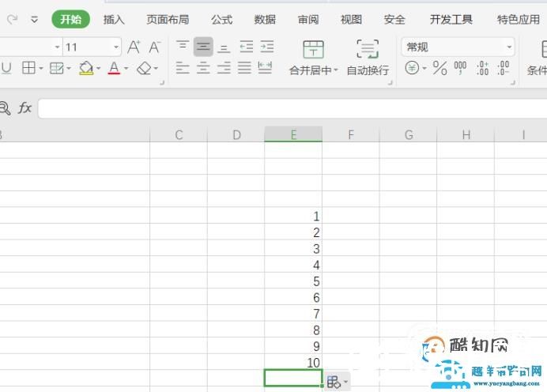Click 合并居中 merge and center button

[x=314, y=58]
